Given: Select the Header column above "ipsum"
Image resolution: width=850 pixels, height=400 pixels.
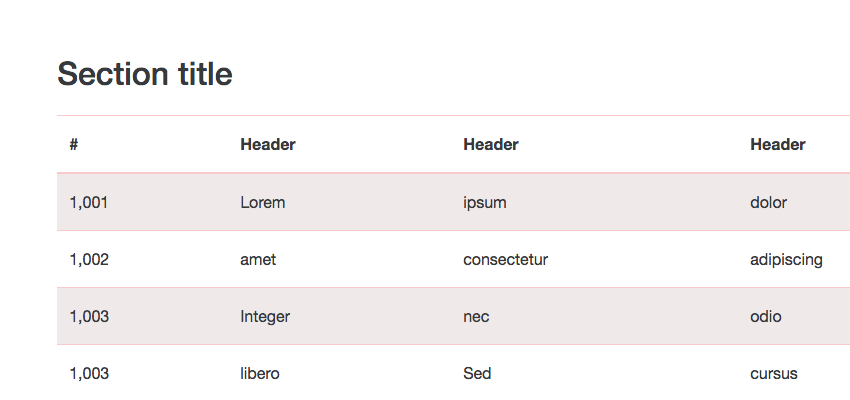Looking at the screenshot, I should coord(491,145).
